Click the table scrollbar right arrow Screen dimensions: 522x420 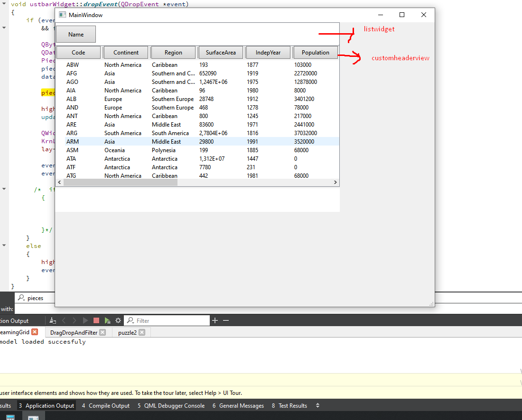click(335, 182)
